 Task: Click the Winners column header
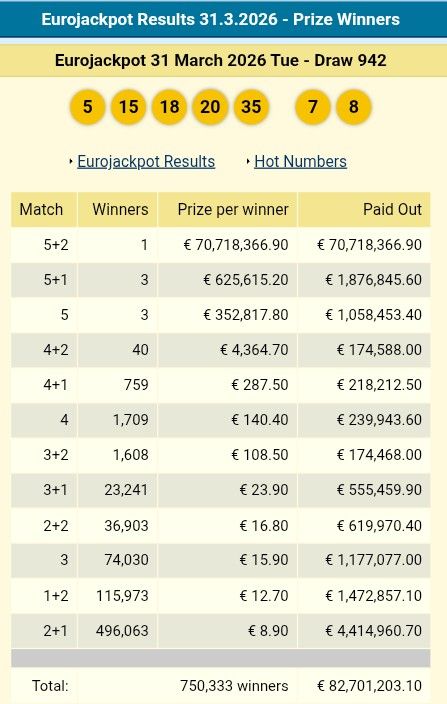pyautogui.click(x=118, y=209)
